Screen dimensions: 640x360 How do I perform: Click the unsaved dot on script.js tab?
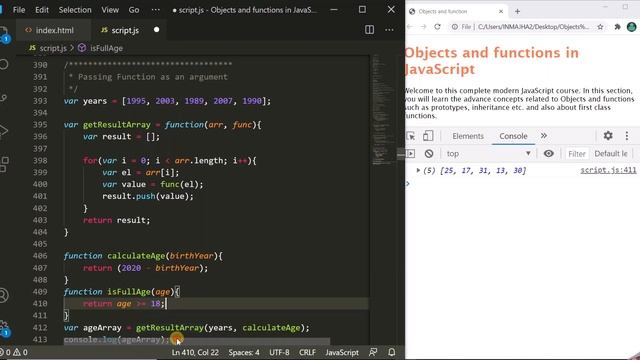click(156, 30)
